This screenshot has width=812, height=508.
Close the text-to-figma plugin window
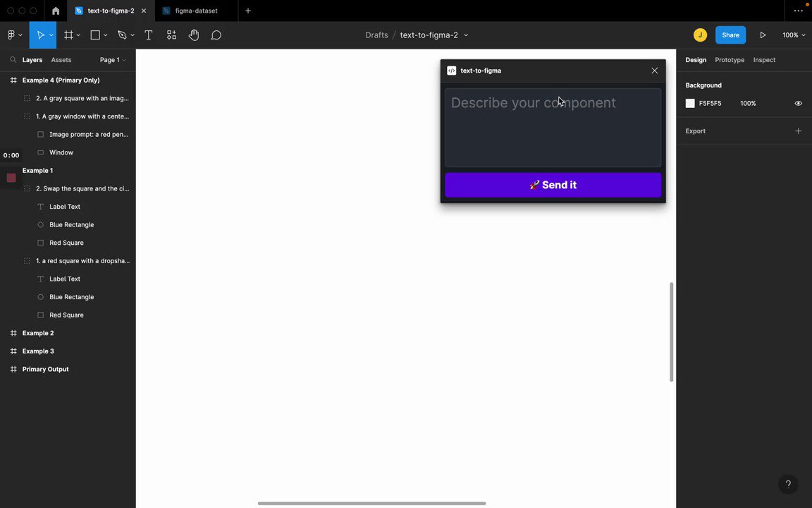[655, 71]
